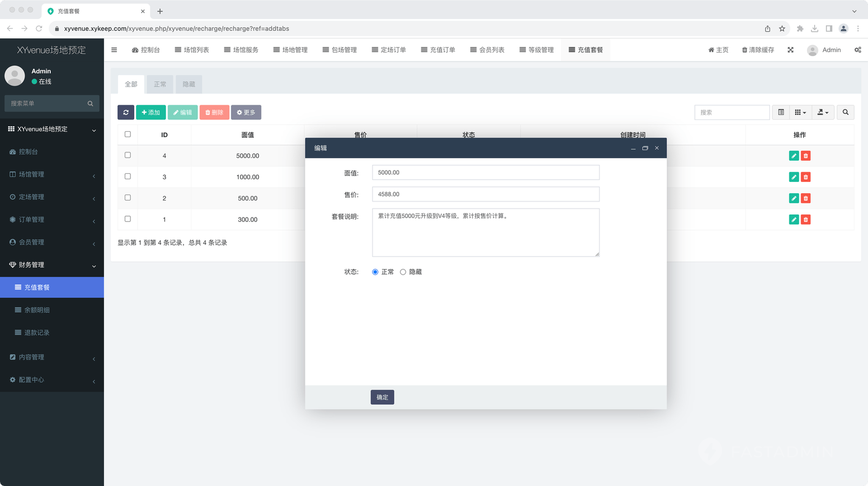Toggle the hamburger sidebar menu icon

point(114,50)
